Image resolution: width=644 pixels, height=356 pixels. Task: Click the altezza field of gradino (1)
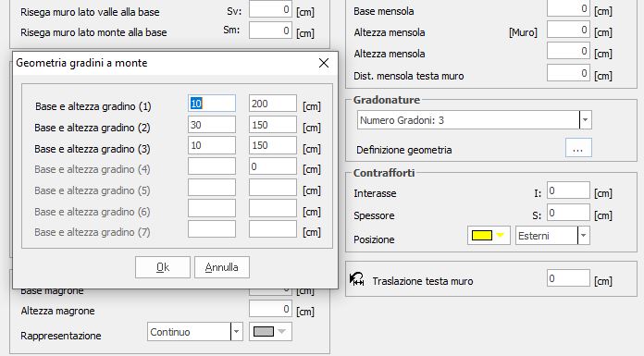coord(273,104)
